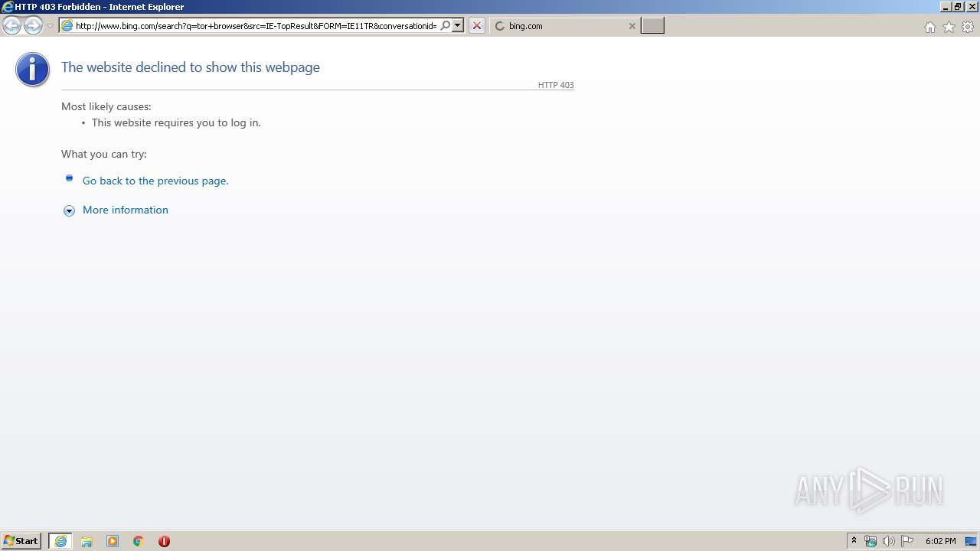Close the bing.com tab
The image size is (980, 551).
tap(632, 26)
